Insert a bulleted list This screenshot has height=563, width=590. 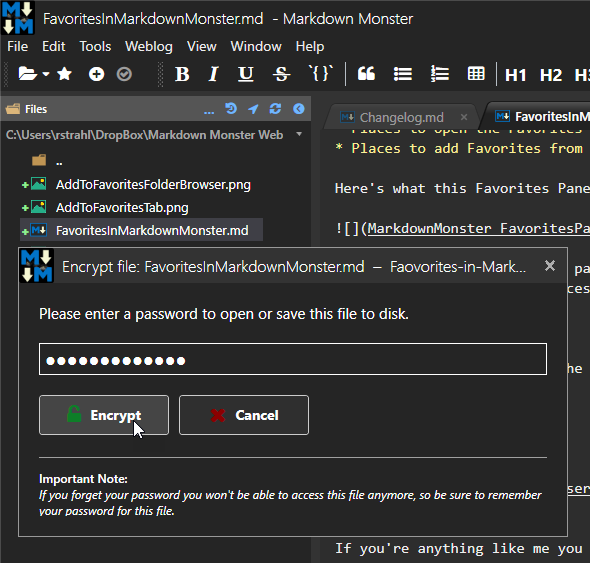(x=403, y=74)
